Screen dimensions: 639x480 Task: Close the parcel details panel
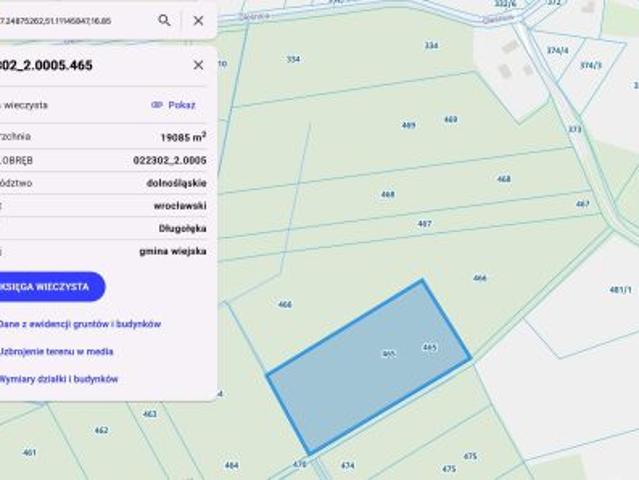(198, 65)
